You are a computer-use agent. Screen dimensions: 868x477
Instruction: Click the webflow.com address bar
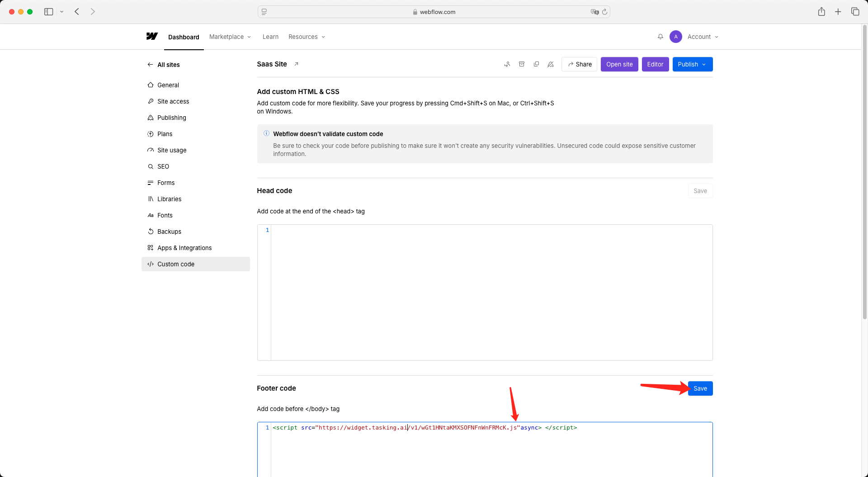(x=434, y=12)
